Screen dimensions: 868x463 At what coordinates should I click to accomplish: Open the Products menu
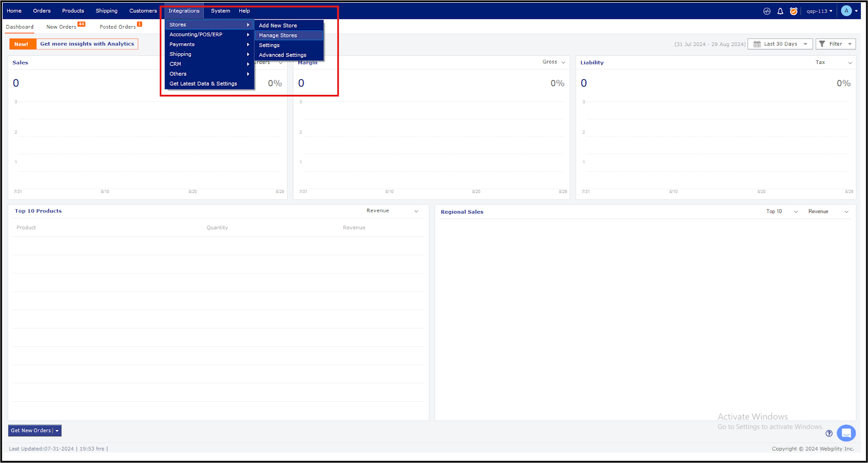[x=73, y=11]
